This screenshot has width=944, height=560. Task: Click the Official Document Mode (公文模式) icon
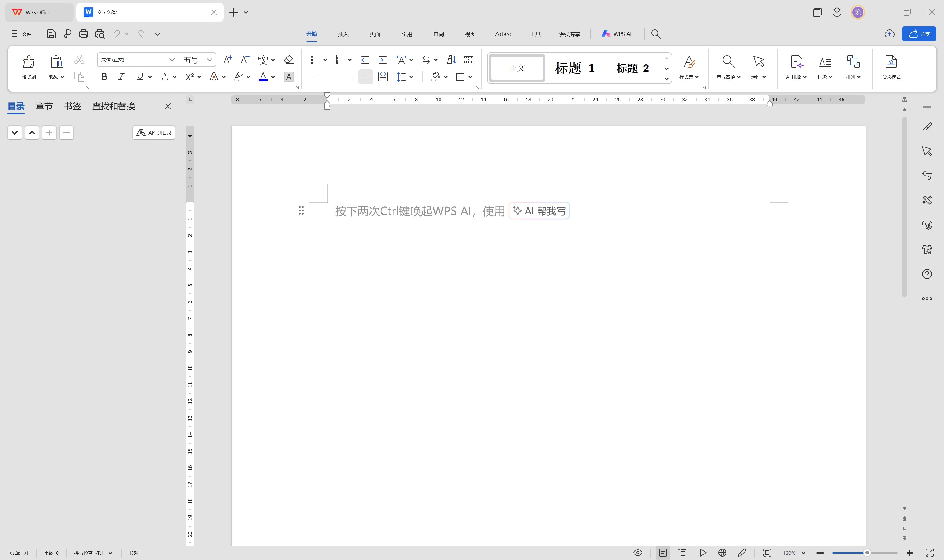click(x=891, y=61)
